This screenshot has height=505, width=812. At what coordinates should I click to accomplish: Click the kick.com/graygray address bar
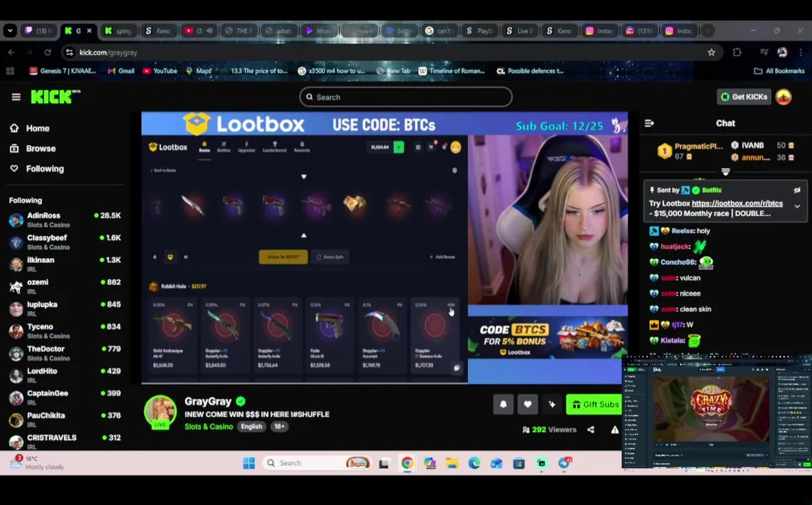(x=391, y=53)
